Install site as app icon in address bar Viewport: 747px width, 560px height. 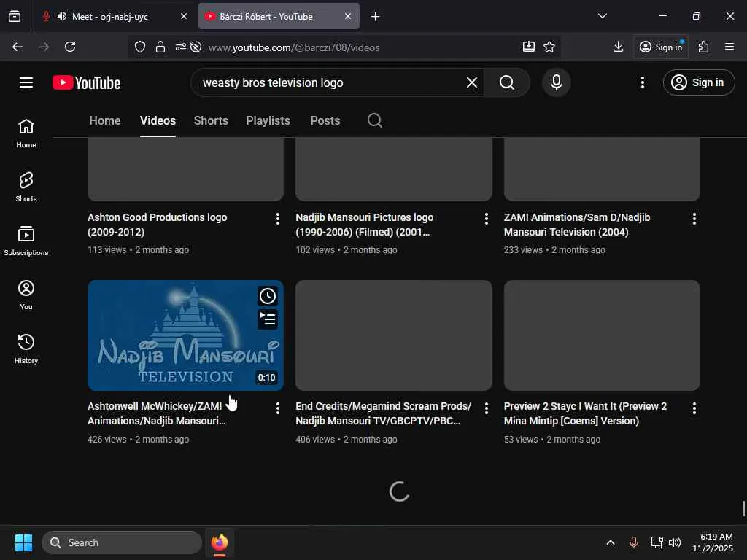click(x=529, y=47)
